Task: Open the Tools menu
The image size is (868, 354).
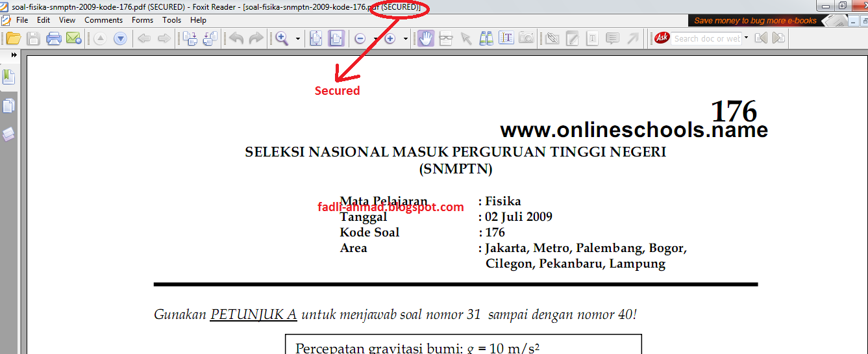Action: (x=172, y=20)
